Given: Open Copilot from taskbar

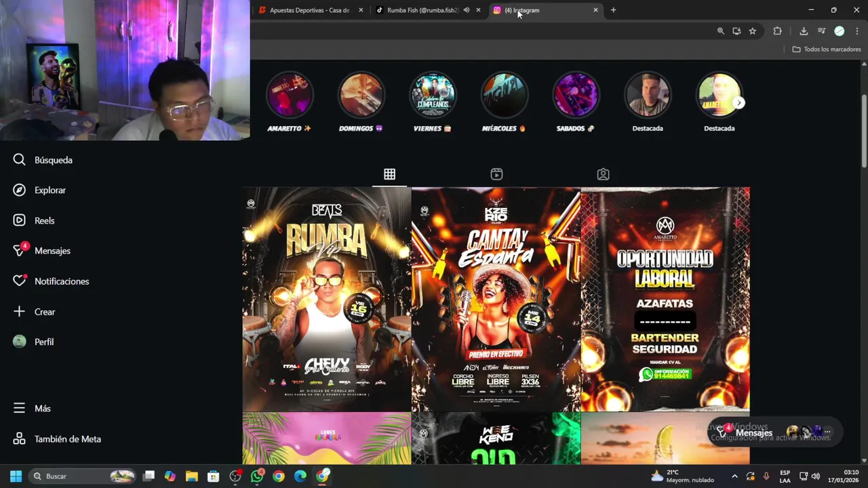Looking at the screenshot, I should click(x=170, y=476).
